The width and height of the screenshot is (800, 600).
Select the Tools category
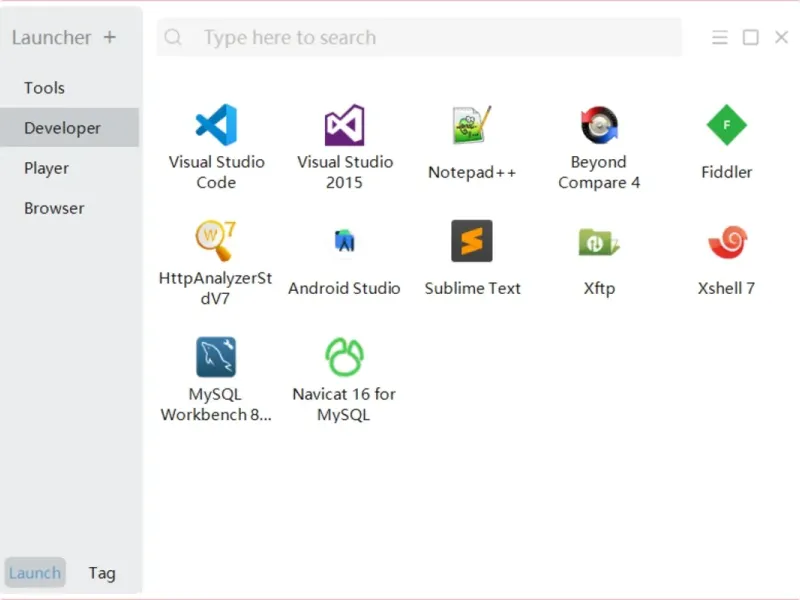tap(45, 88)
